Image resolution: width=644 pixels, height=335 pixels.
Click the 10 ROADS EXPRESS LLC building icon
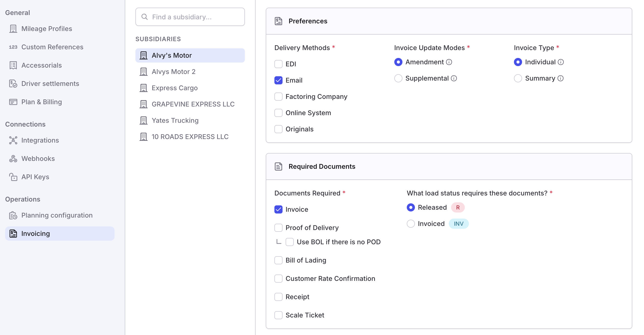[144, 137]
